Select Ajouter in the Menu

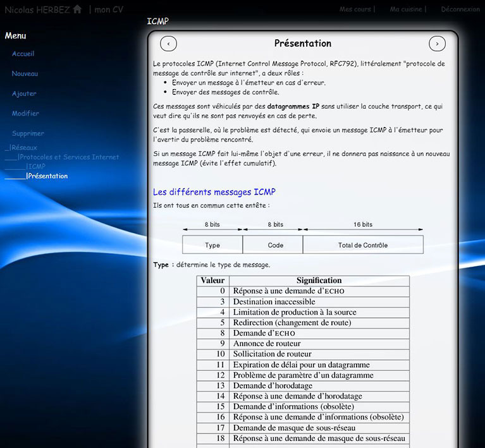coord(24,94)
